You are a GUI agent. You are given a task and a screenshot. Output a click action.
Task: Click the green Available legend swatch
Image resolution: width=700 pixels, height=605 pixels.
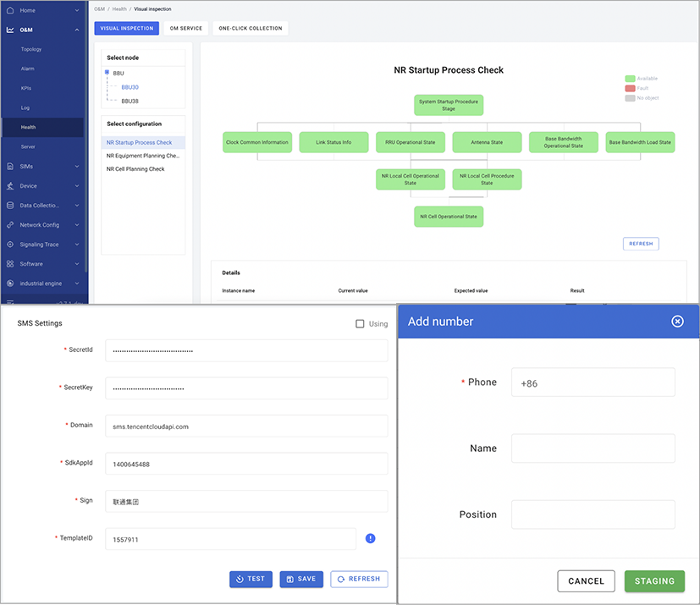(x=630, y=79)
